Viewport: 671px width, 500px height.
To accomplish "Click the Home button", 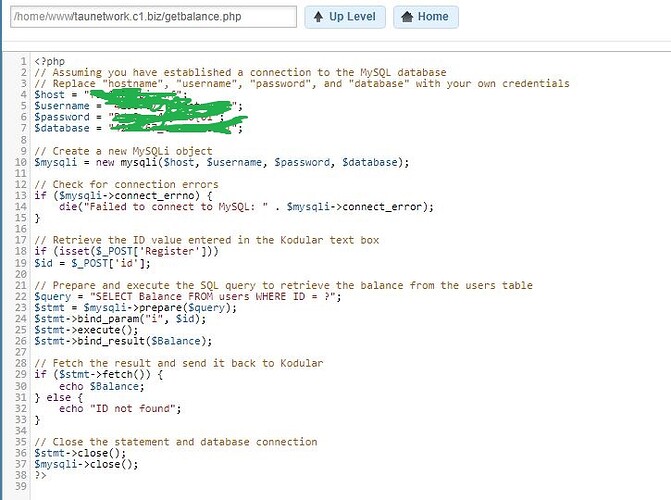I will pyautogui.click(x=426, y=17).
